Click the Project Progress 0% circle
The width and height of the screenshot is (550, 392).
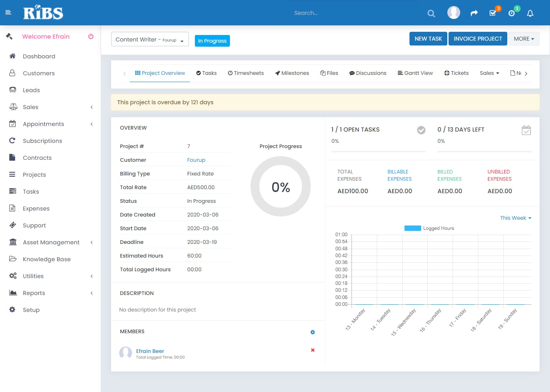point(281,187)
